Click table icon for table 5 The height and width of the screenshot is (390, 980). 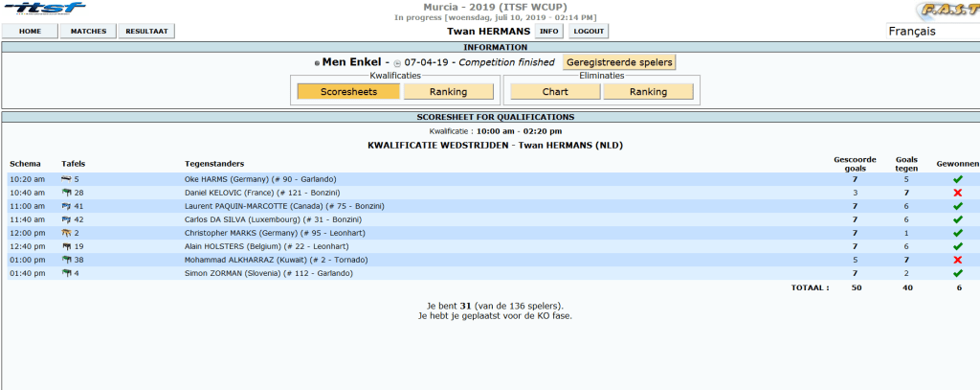click(x=67, y=179)
